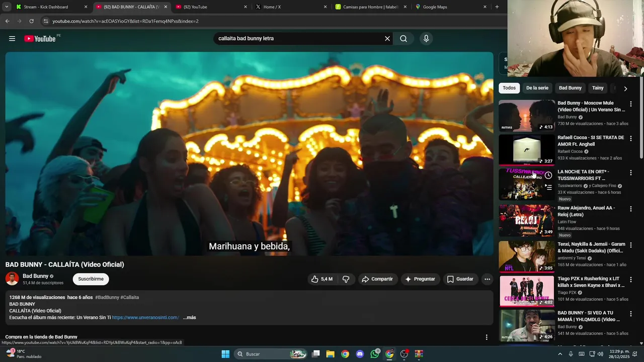Select the De la serie filter chip

click(x=537, y=88)
